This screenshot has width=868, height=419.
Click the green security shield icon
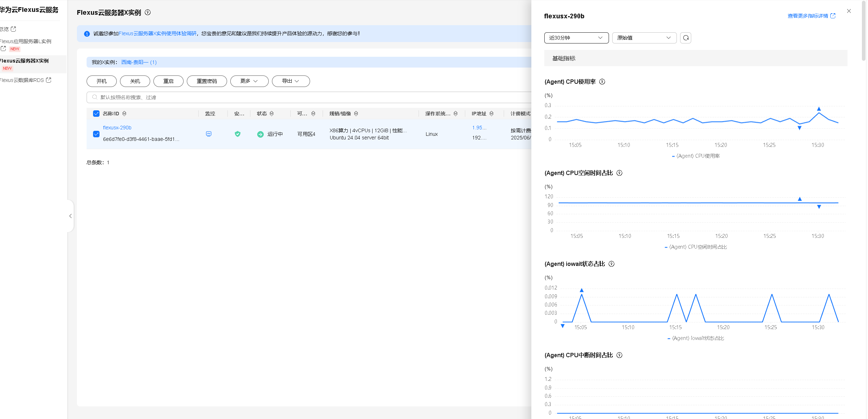click(x=237, y=134)
